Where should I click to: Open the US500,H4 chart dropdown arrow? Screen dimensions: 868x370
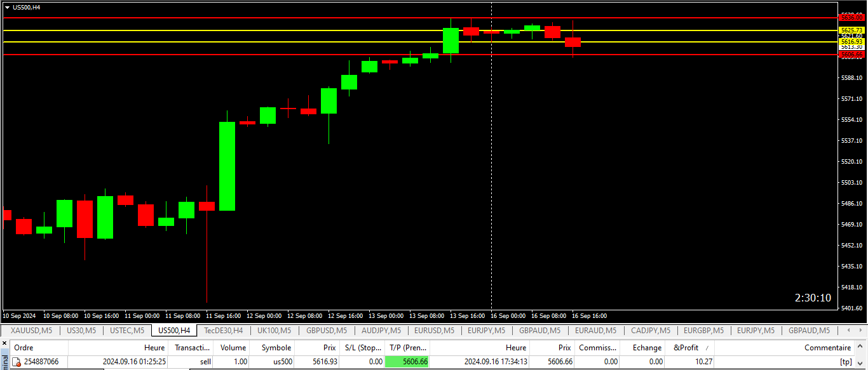(x=7, y=7)
